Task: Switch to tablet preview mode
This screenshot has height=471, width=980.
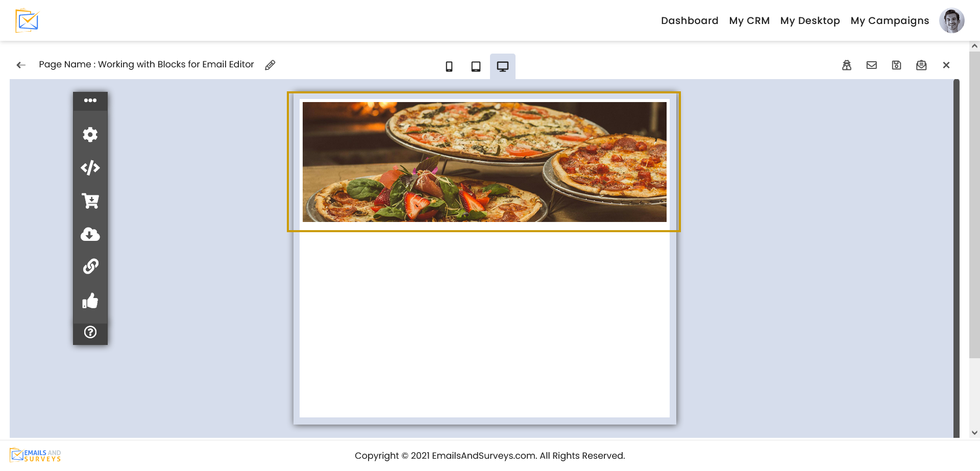Action: (x=476, y=66)
